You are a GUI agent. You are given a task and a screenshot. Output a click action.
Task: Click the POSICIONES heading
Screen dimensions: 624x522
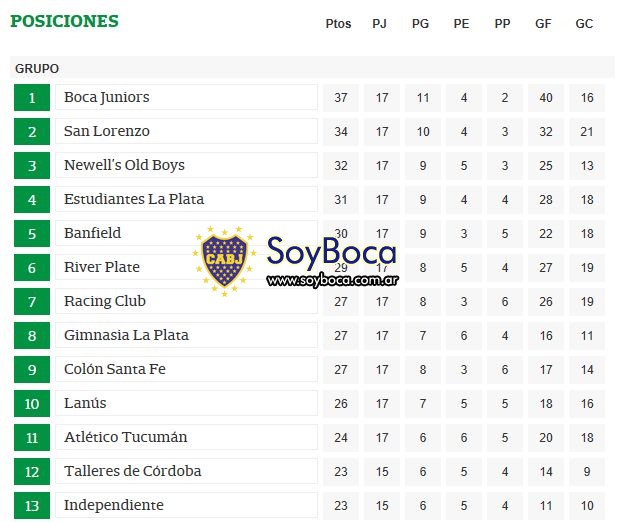click(x=64, y=21)
